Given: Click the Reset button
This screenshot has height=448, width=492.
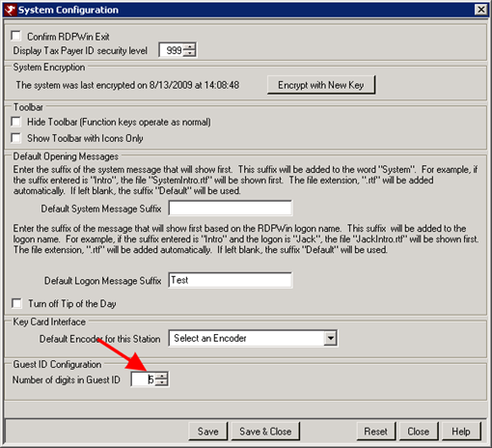Looking at the screenshot, I should [x=375, y=432].
